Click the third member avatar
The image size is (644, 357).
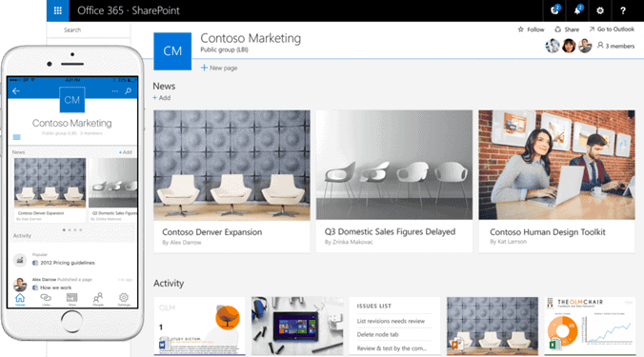(x=585, y=46)
